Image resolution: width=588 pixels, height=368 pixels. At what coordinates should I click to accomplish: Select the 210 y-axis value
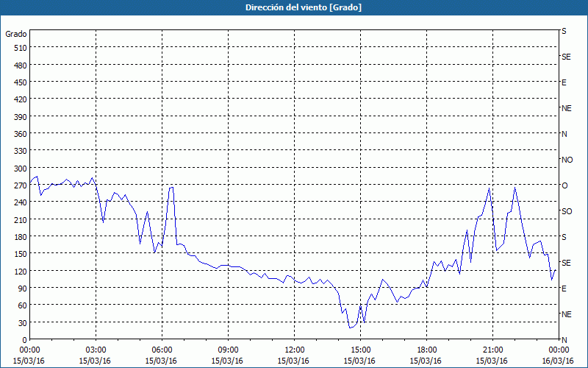(21, 220)
